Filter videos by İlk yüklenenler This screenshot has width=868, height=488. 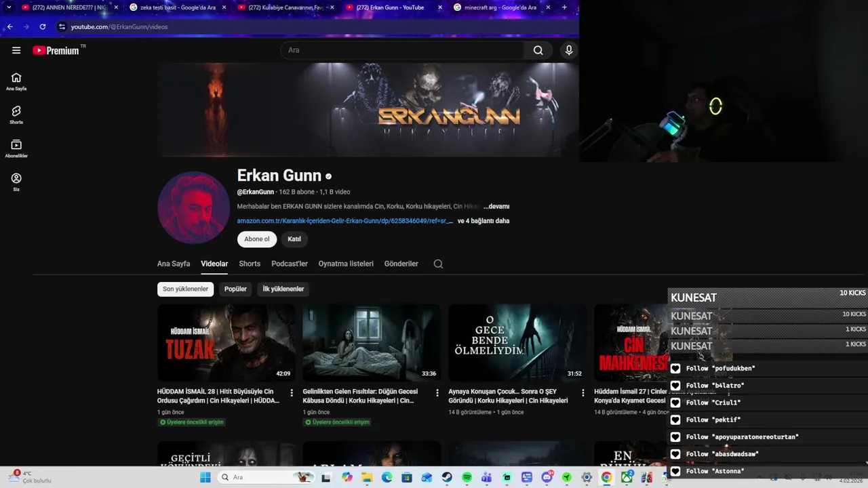coord(283,289)
